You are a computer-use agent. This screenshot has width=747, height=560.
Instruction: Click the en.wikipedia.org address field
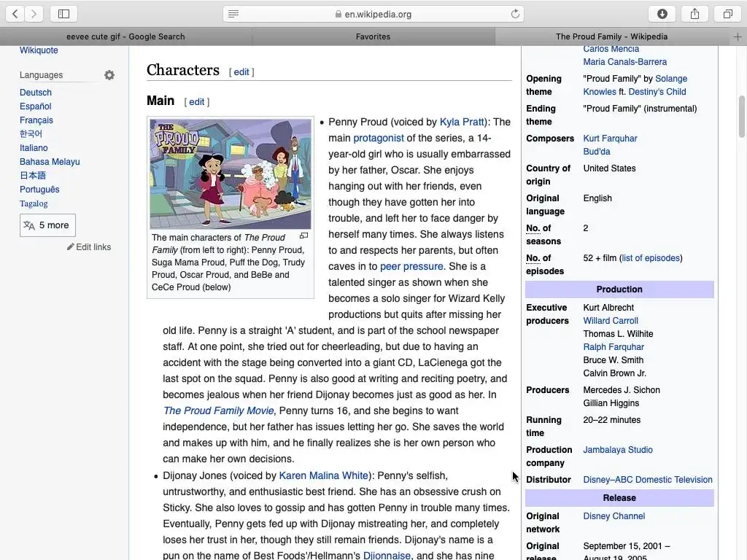(373, 14)
